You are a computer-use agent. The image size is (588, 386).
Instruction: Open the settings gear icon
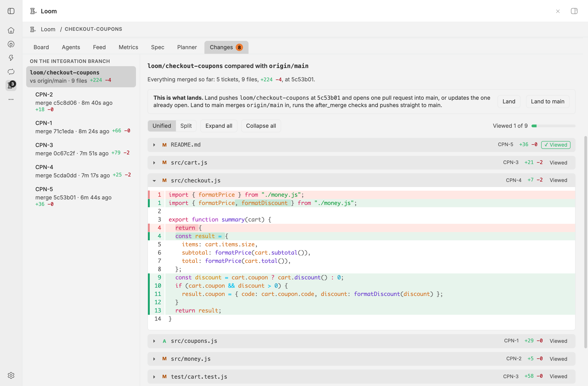pyautogui.click(x=11, y=375)
